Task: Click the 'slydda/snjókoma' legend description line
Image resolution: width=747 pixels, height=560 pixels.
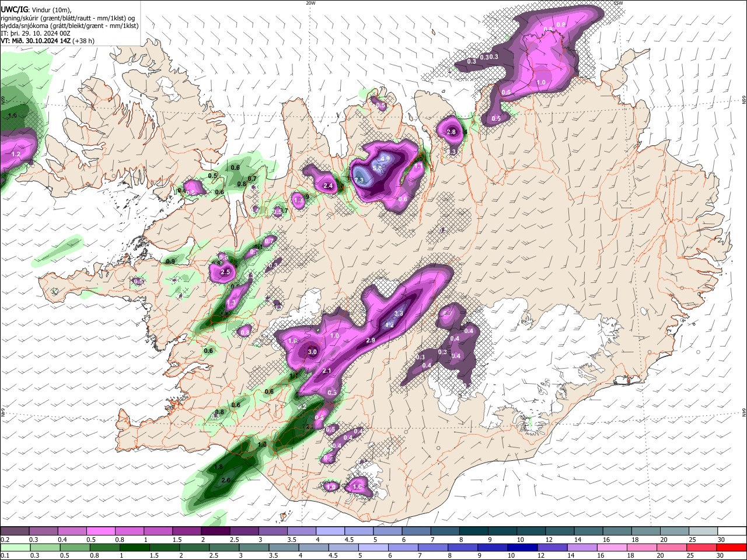Action: [x=70, y=26]
